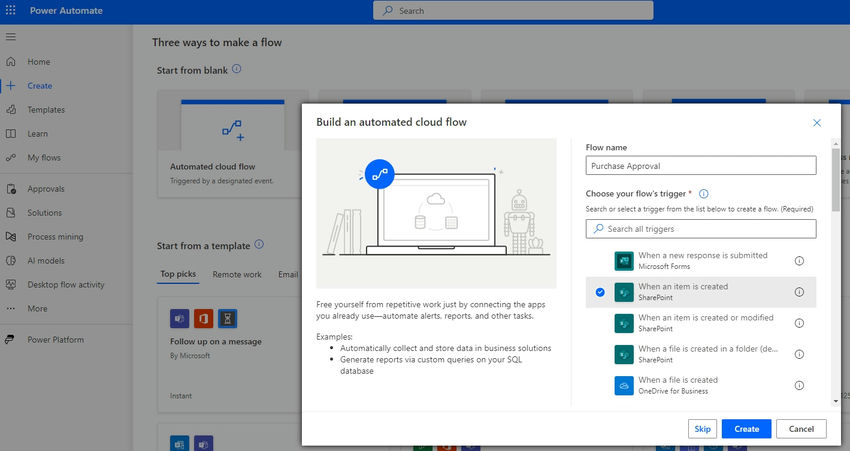Expand the More item in sidebar

(x=37, y=309)
